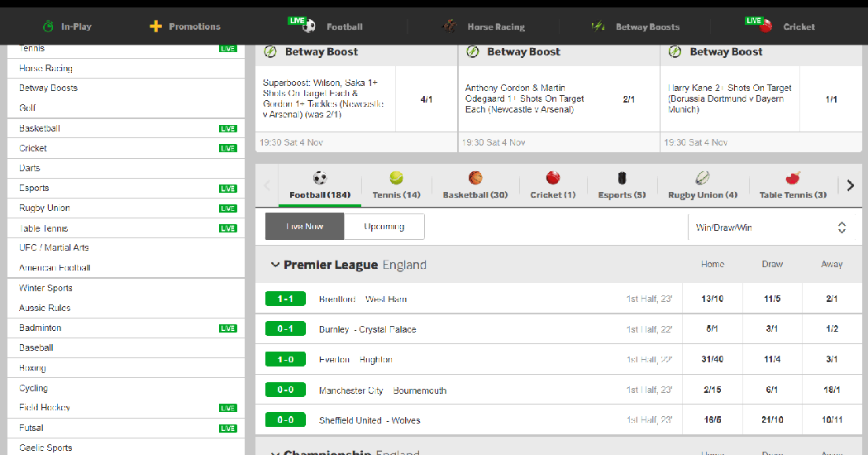Open Field Hockey in the sidebar
This screenshot has width=868, height=455.
point(126,407)
